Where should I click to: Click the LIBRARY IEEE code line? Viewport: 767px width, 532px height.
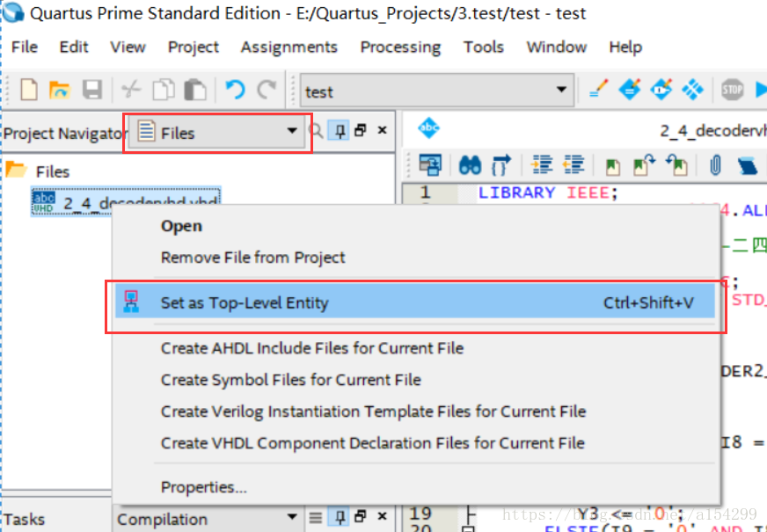click(548, 193)
